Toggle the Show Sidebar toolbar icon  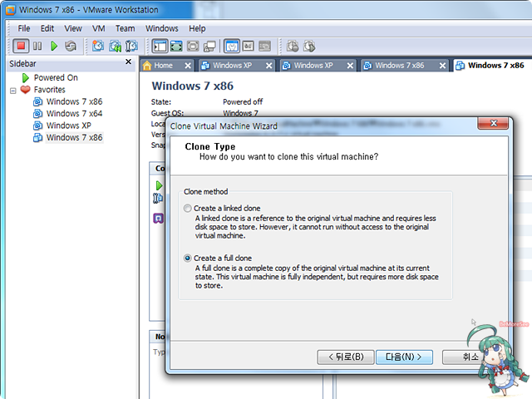(x=160, y=46)
